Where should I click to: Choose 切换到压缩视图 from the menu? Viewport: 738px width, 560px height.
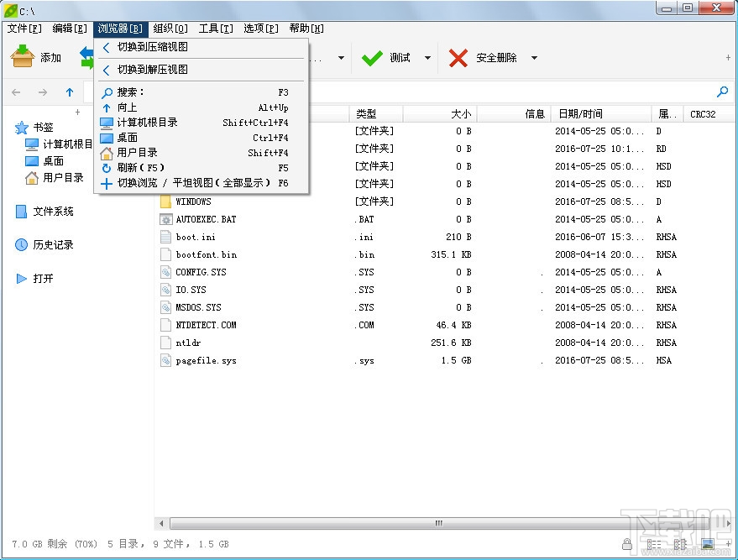pyautogui.click(x=202, y=47)
